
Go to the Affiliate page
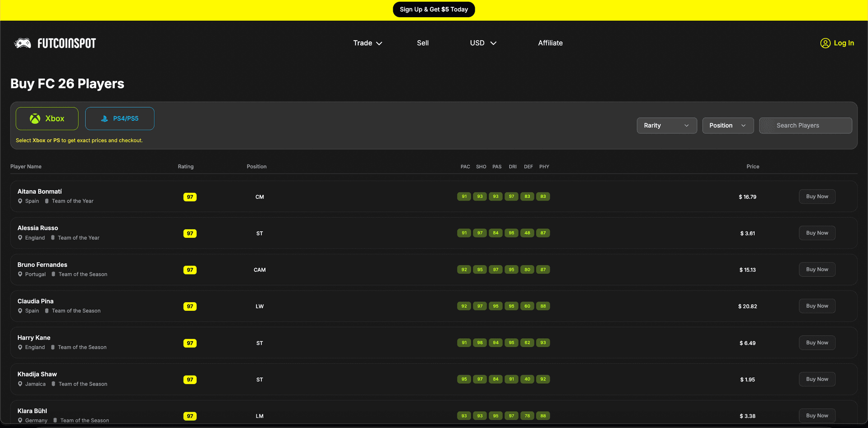(x=550, y=43)
